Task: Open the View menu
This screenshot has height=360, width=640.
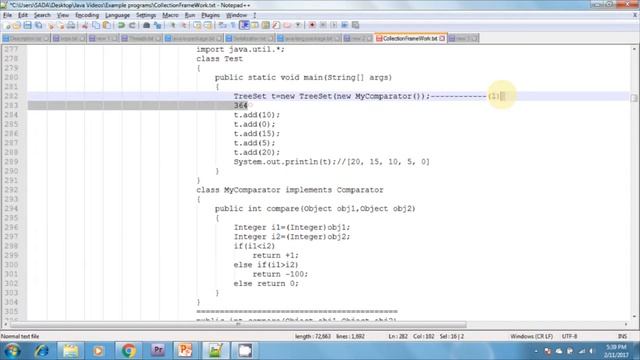Action: coord(62,15)
